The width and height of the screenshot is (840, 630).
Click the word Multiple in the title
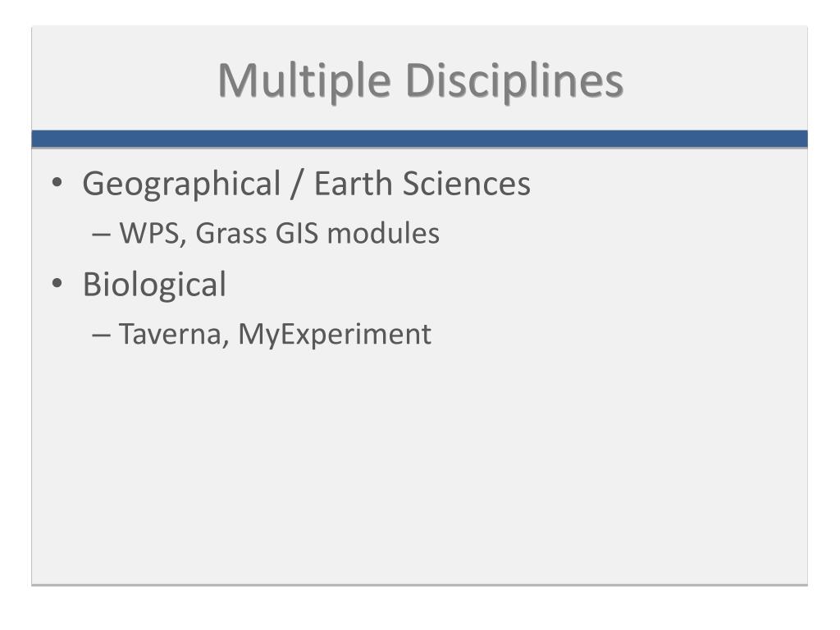pyautogui.click(x=304, y=80)
